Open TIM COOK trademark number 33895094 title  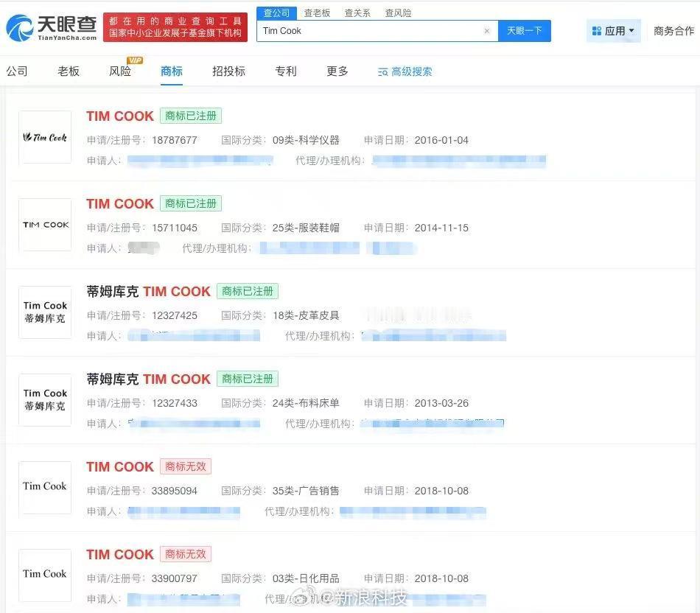pyautogui.click(x=119, y=466)
